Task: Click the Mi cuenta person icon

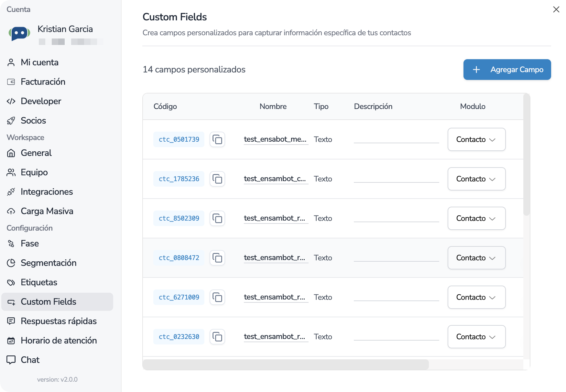Action: coord(11,62)
